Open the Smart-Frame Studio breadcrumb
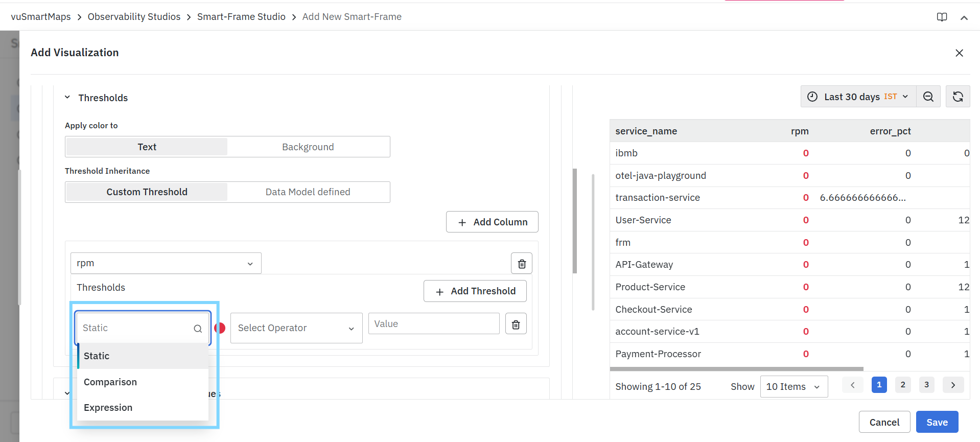 241,17
